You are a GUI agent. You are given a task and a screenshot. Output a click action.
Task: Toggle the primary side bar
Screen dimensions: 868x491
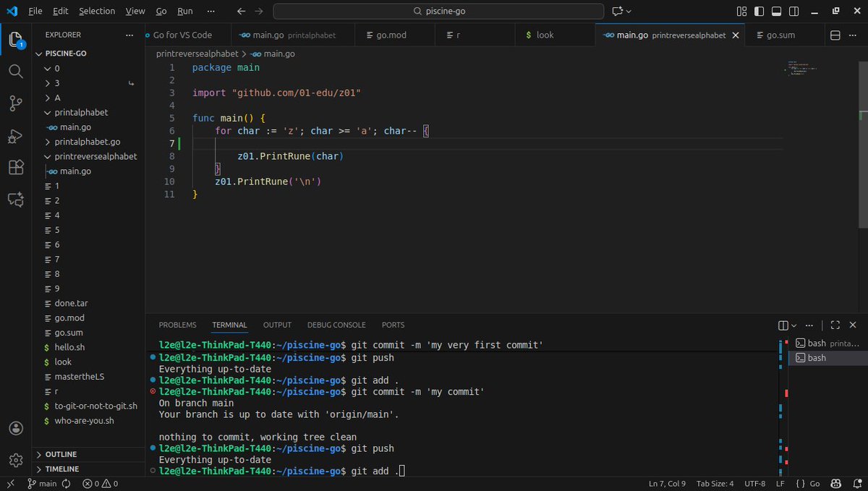(x=759, y=11)
